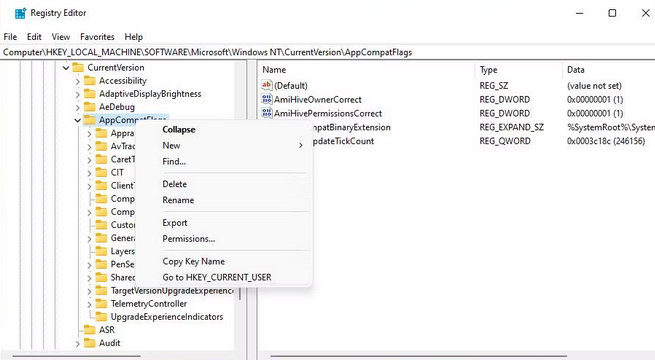Click the Audit folder icon

[89, 343]
